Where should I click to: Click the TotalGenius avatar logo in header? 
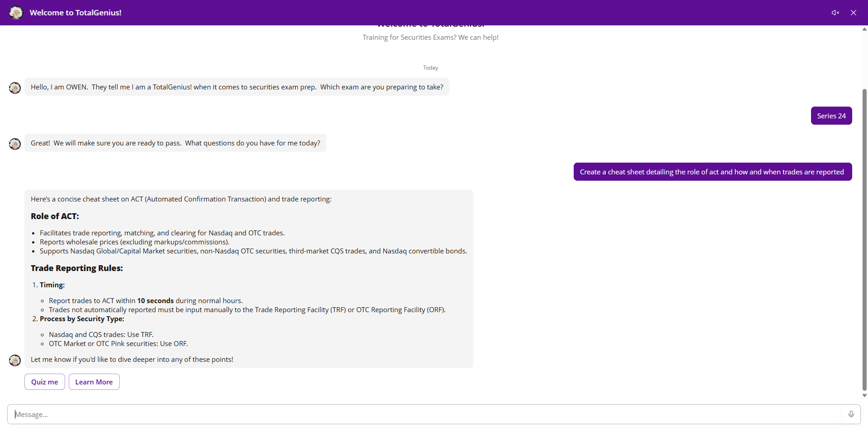coord(16,13)
